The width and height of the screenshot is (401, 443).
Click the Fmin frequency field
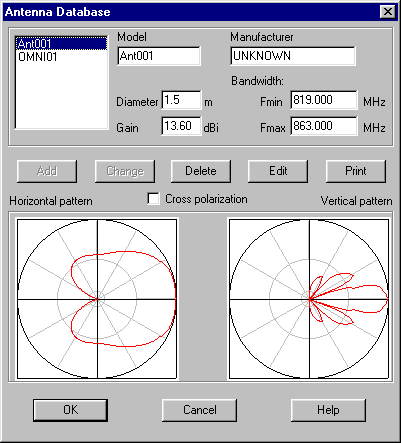(324, 100)
